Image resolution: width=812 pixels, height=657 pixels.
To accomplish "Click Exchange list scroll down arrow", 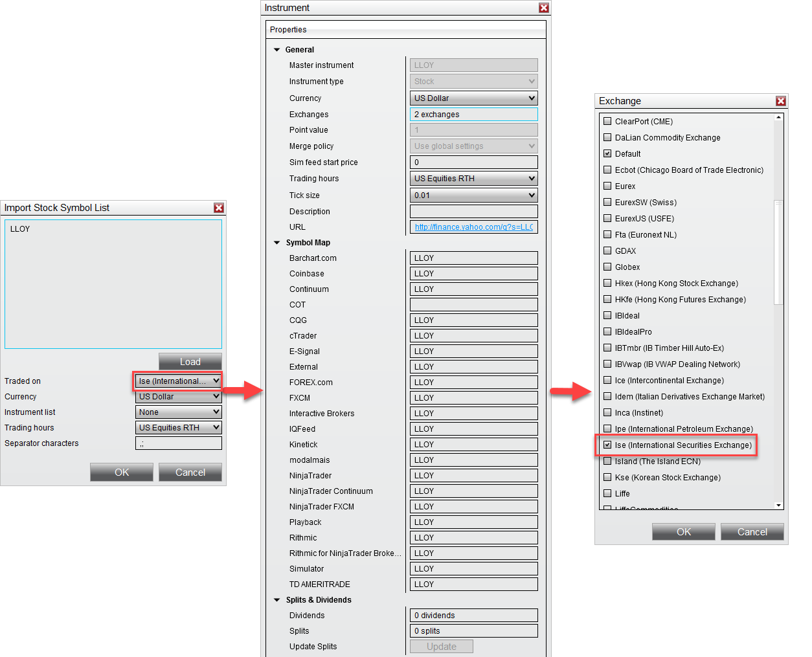I will tap(778, 506).
